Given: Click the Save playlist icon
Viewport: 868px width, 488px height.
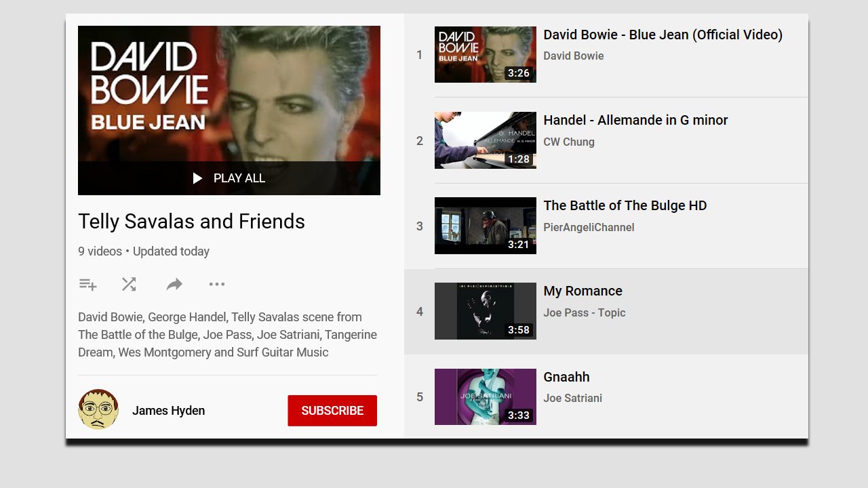Looking at the screenshot, I should coord(88,285).
